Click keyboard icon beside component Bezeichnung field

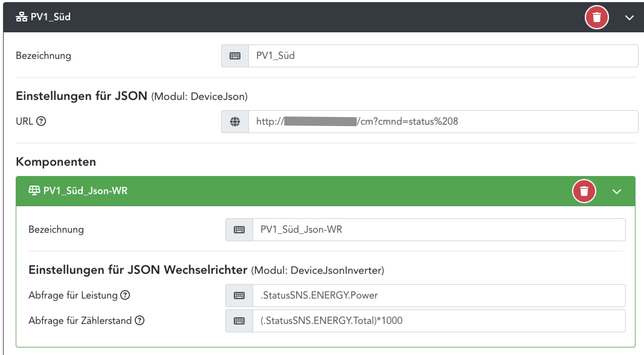tap(239, 230)
